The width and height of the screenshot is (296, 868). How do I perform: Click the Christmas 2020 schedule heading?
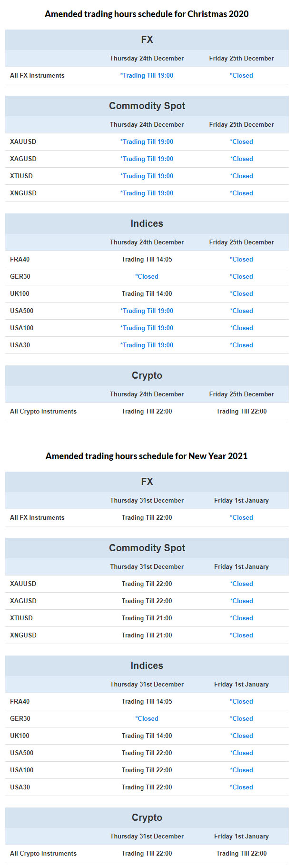[x=147, y=14]
